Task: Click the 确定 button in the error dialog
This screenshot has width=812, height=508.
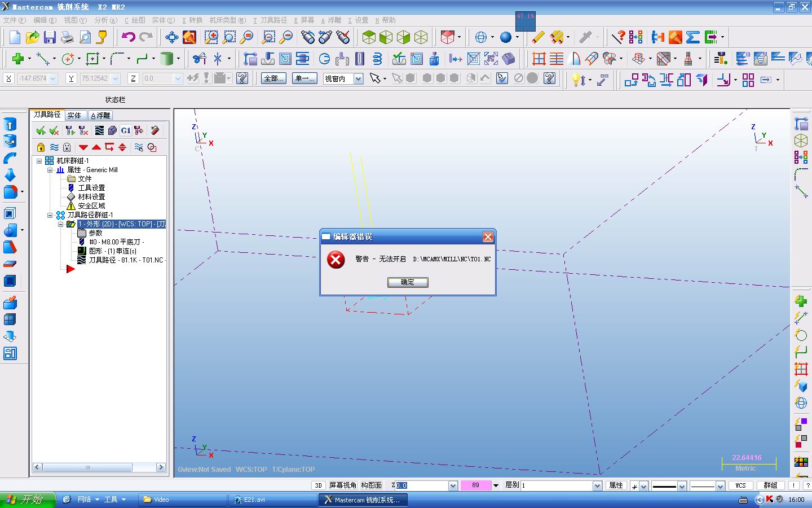Action: 408,282
